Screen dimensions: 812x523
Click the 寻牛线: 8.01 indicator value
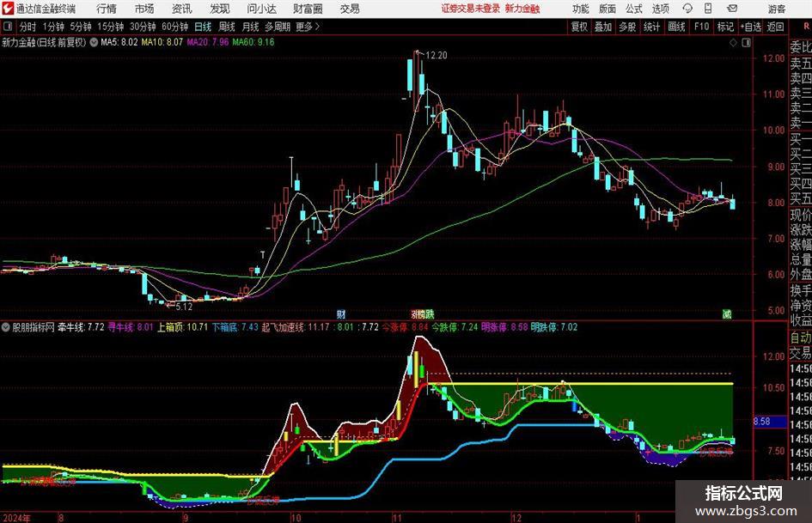click(x=131, y=327)
